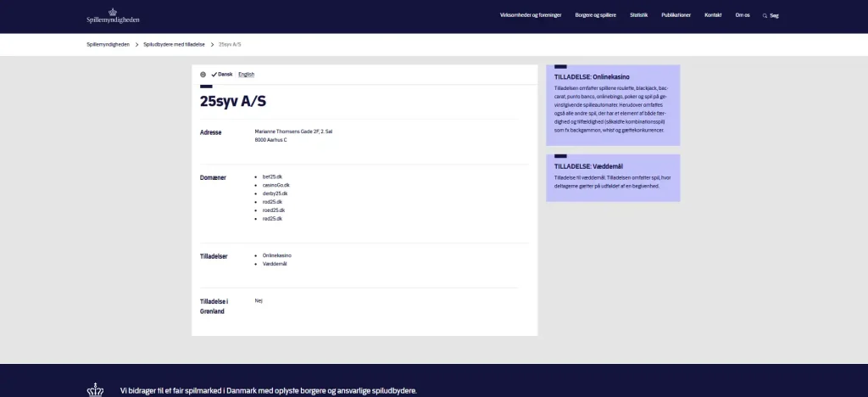Click the 25syv A/S breadcrumb item
This screenshot has height=397, width=868.
click(x=230, y=44)
